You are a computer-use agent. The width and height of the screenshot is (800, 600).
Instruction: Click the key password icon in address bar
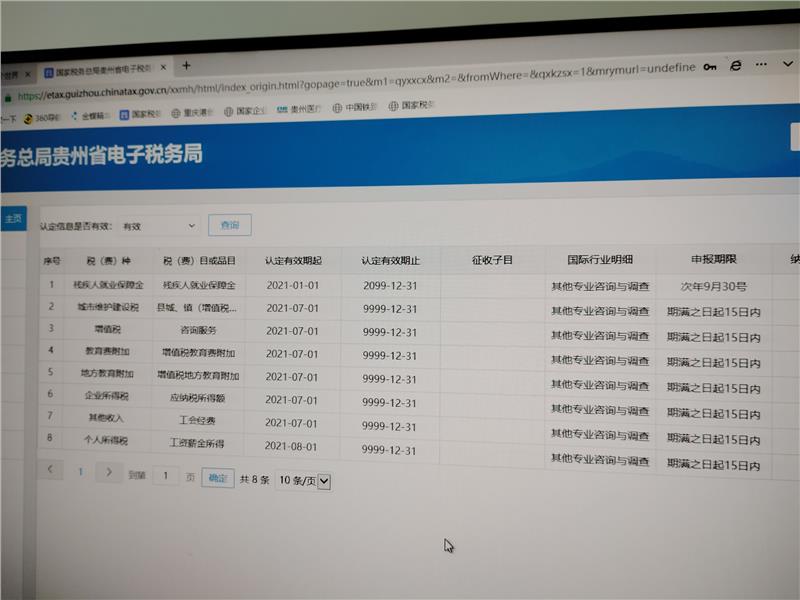pyautogui.click(x=710, y=66)
